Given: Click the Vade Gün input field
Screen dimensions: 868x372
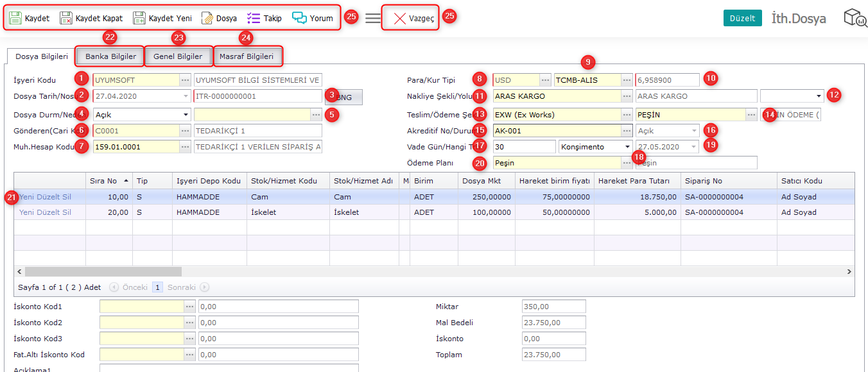Looking at the screenshot, I should click(523, 147).
